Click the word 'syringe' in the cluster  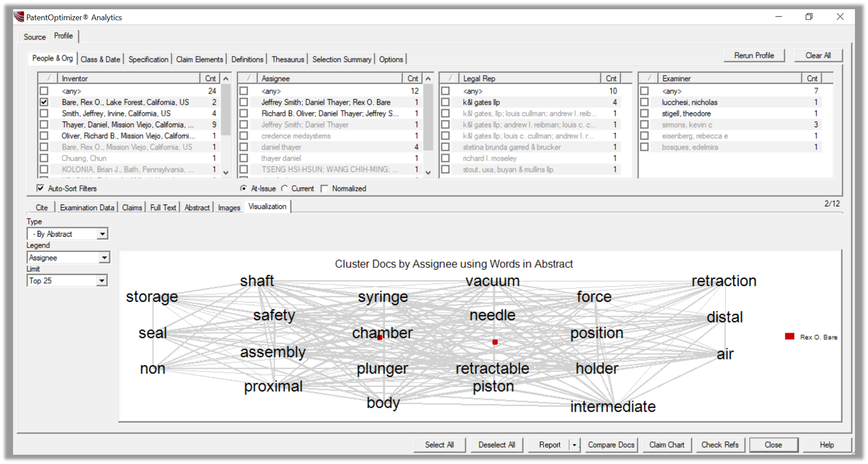tap(383, 297)
